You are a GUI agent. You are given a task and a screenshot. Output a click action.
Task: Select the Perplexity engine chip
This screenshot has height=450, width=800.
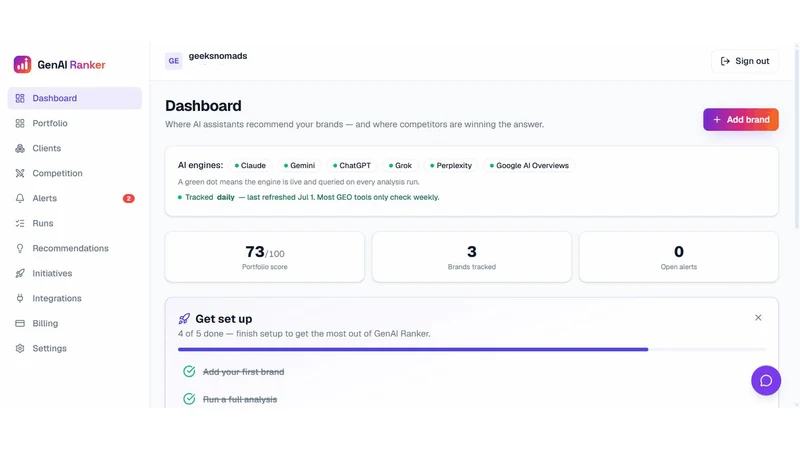(x=451, y=165)
